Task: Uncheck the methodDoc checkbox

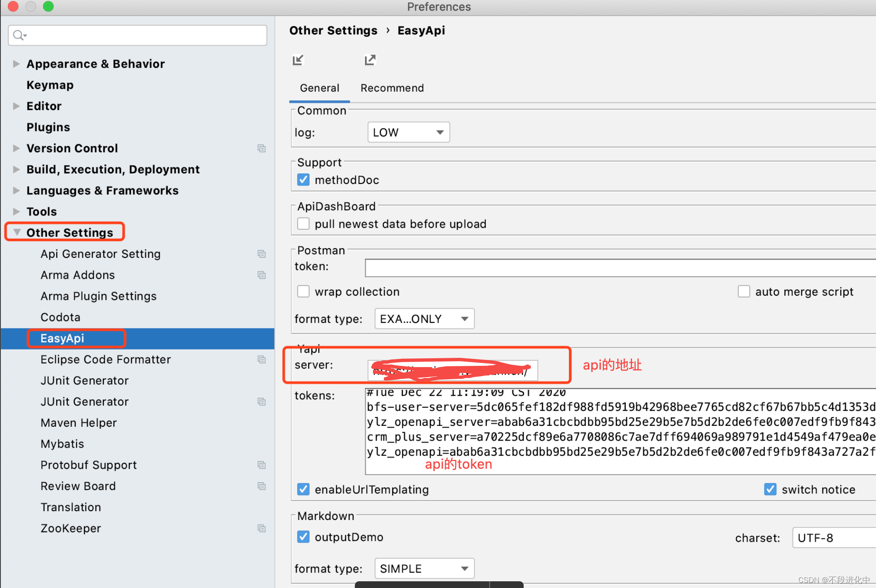Action: point(303,180)
